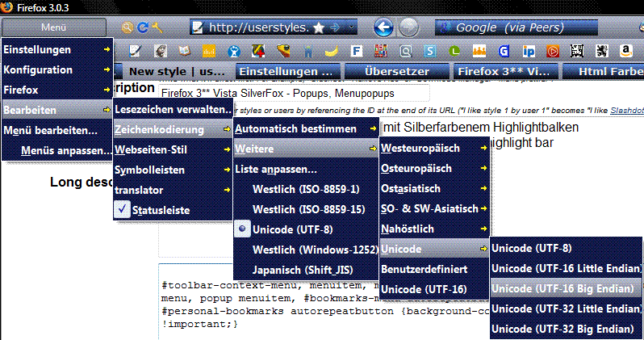Click the Menü button
This screenshot has width=644, height=340.
(54, 27)
